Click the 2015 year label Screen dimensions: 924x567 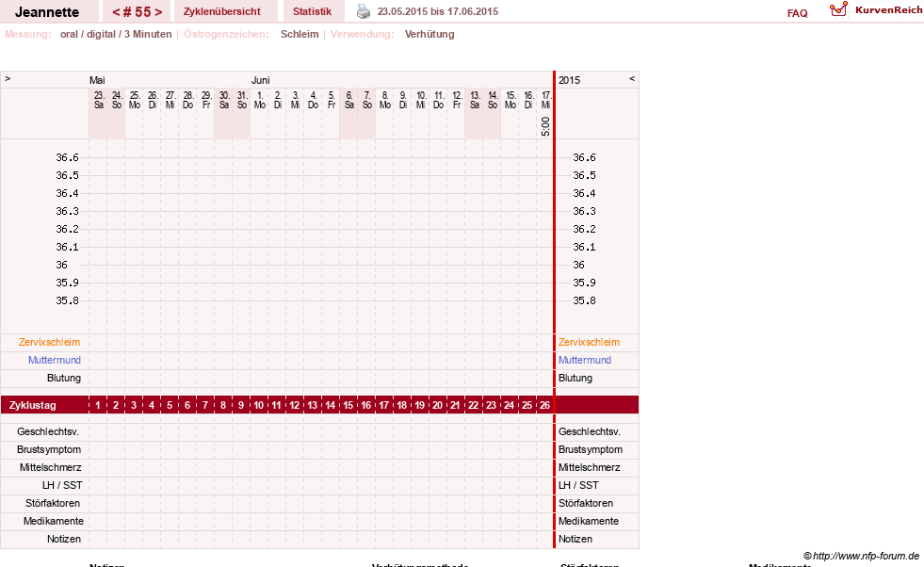click(x=569, y=80)
